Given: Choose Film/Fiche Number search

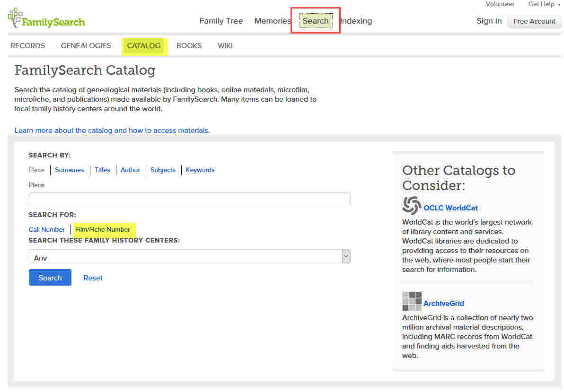Looking at the screenshot, I should tap(103, 229).
